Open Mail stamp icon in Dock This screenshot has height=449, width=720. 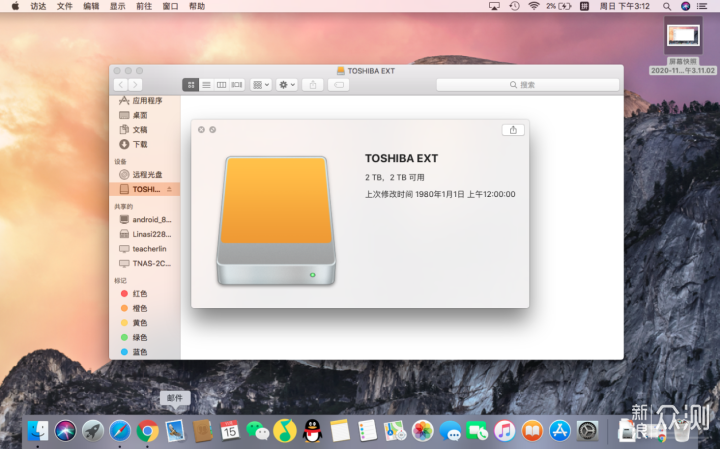click(x=175, y=431)
